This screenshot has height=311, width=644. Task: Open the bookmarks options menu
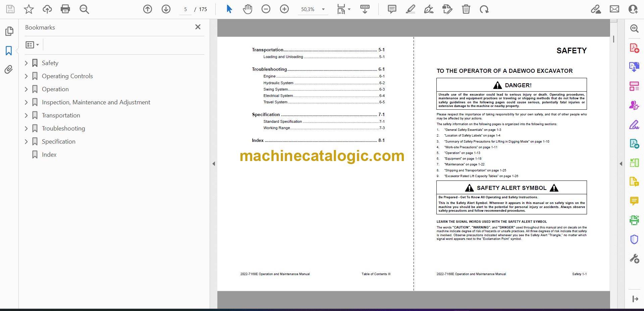(x=32, y=45)
